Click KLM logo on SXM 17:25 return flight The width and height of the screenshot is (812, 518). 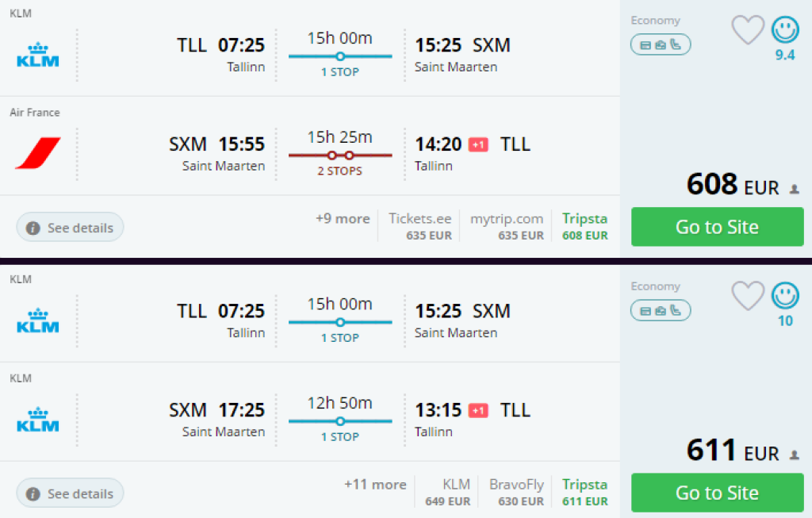point(38,420)
